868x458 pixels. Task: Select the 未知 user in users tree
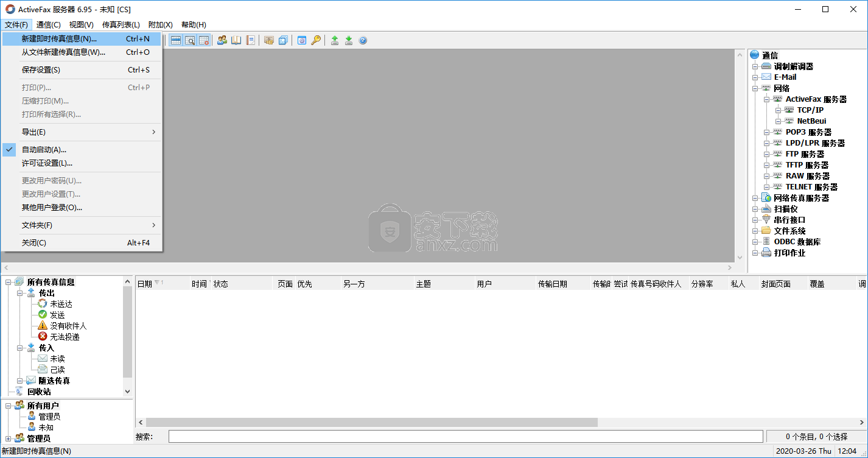[x=46, y=428]
